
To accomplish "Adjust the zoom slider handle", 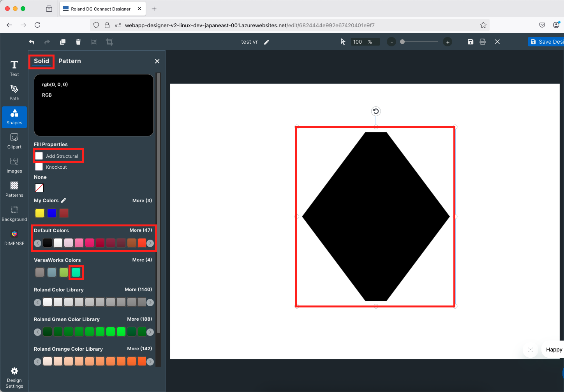I will click(402, 42).
